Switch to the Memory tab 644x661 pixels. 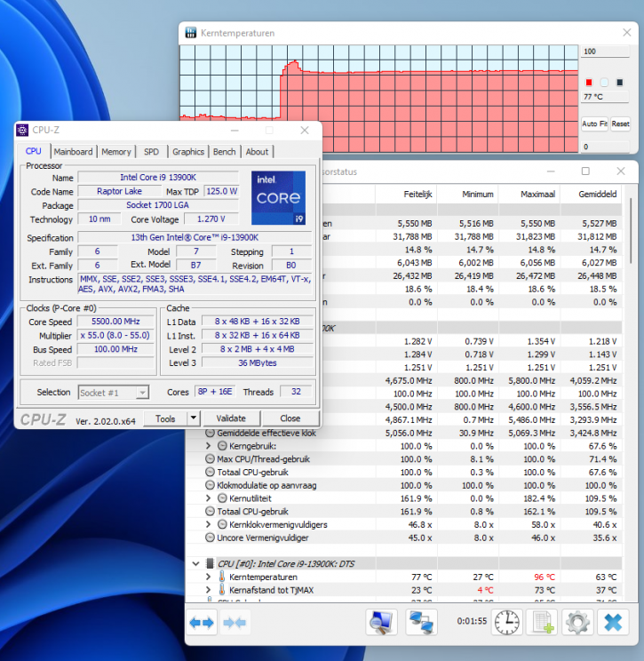click(x=115, y=152)
